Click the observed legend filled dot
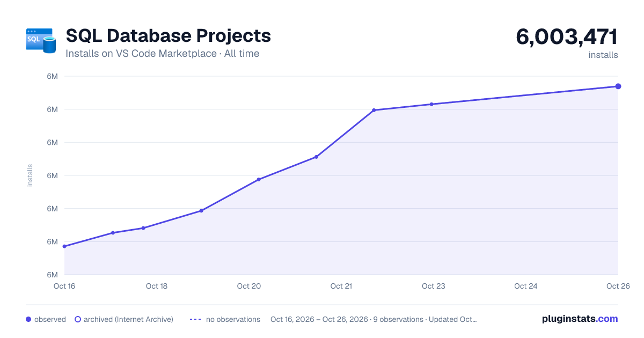The width and height of the screenshot is (644, 338). click(28, 319)
